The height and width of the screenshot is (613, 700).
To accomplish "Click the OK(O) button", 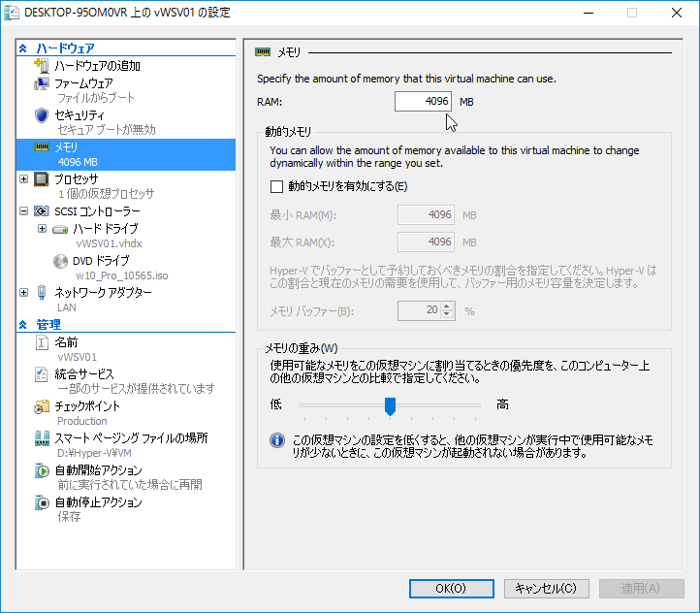I will click(x=452, y=589).
